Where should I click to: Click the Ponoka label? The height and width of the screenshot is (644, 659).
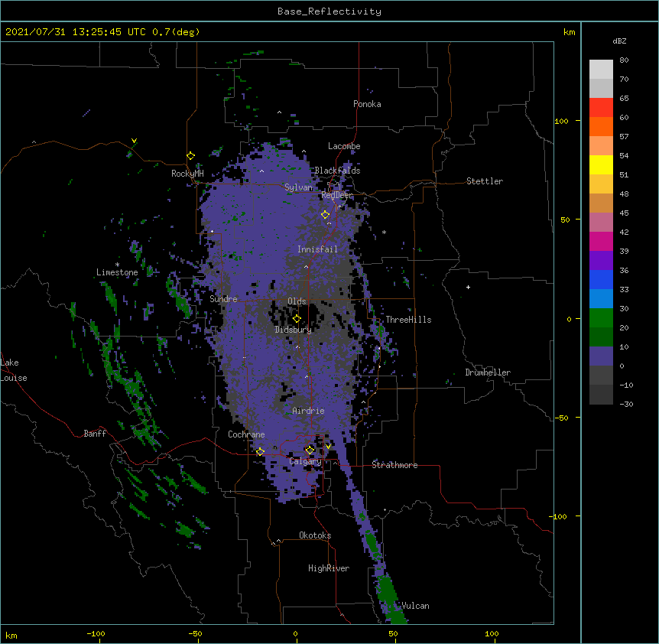tap(367, 104)
